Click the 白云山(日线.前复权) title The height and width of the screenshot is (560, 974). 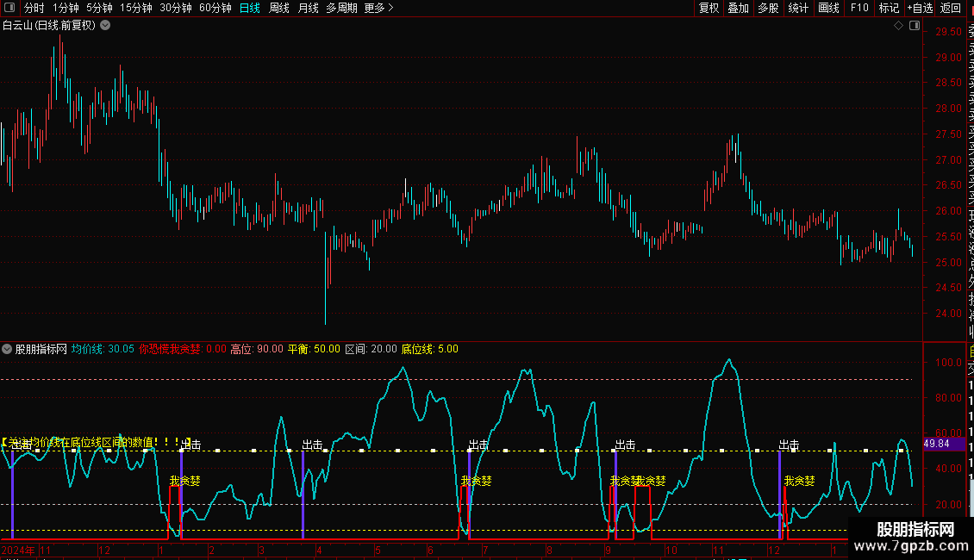[49, 26]
